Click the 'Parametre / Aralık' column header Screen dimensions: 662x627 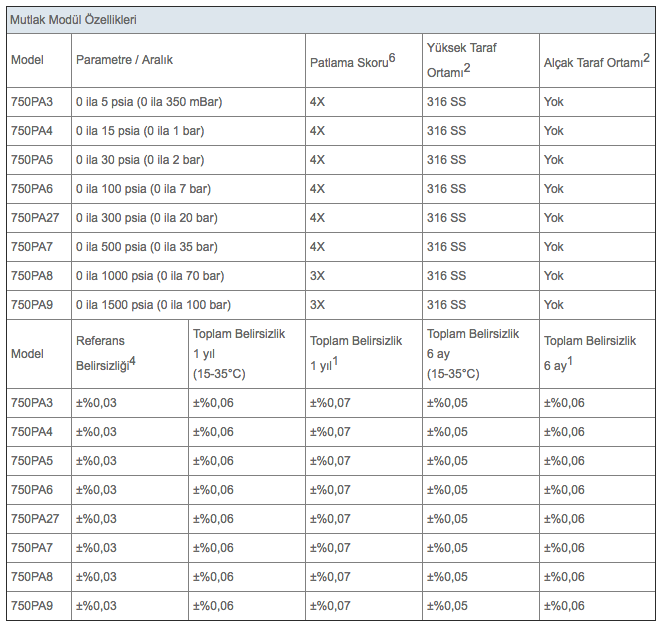point(124,60)
